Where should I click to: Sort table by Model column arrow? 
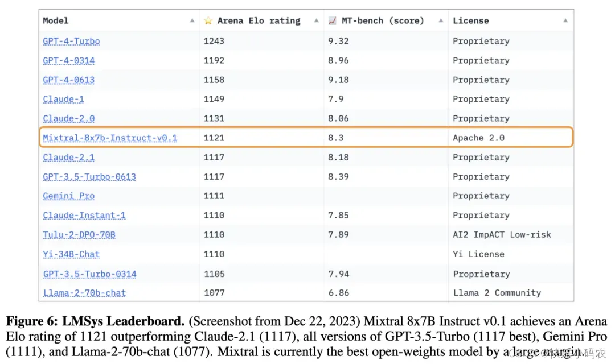pyautogui.click(x=192, y=21)
